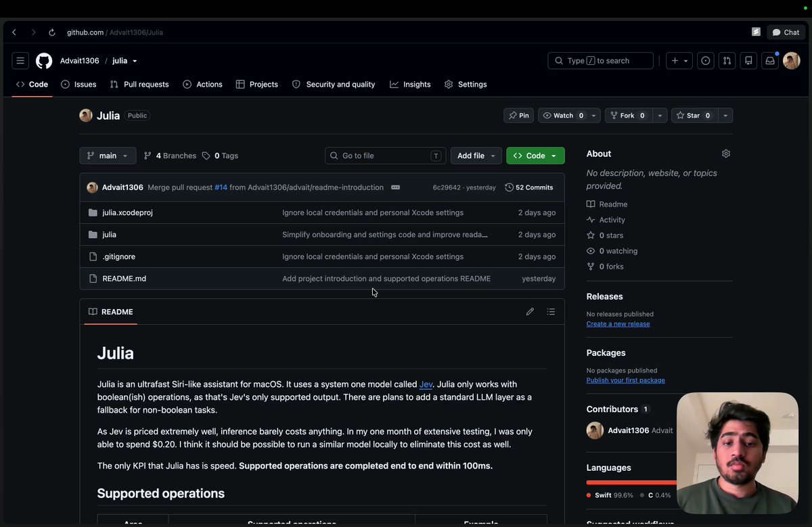The image size is (812, 527).
Task: Open the user profile avatar menu
Action: (791, 61)
